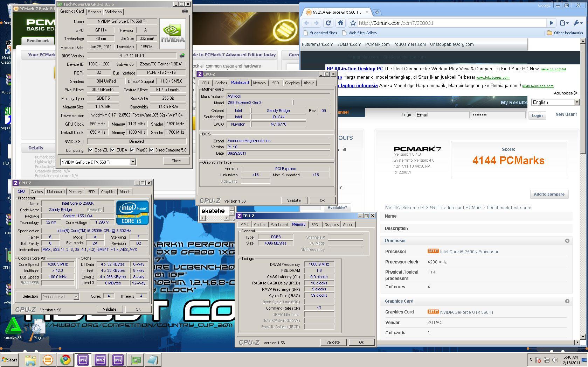Switch to Validation tab in GPU-Z
Viewport: 588px width, 367px height.
pos(113,12)
